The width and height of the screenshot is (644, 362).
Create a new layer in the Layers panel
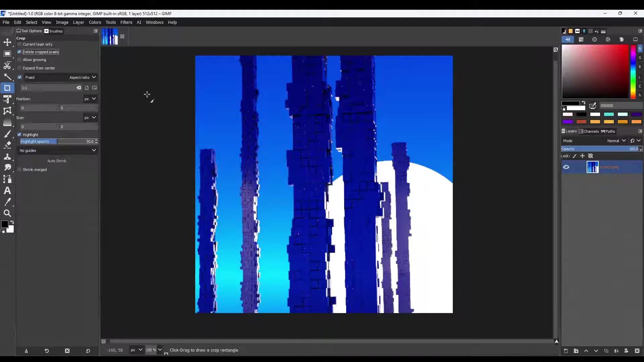coord(566,351)
